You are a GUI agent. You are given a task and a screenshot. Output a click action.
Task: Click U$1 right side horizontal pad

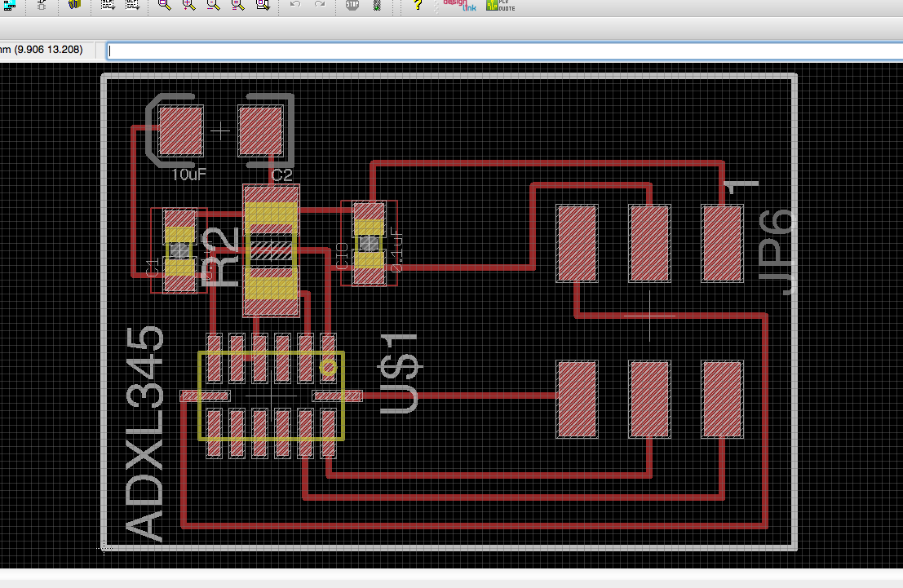pyautogui.click(x=338, y=396)
